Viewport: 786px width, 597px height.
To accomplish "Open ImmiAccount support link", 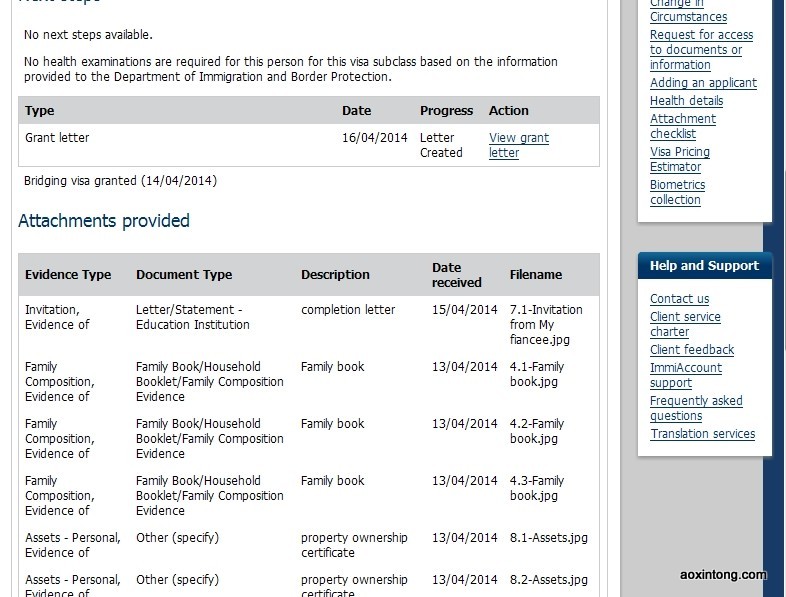I will [685, 375].
